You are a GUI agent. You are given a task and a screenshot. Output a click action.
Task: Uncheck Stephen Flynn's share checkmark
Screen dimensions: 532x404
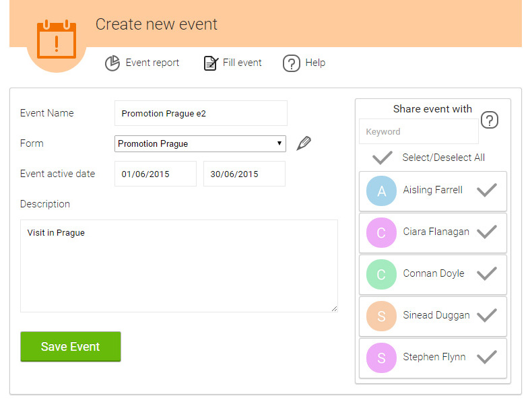[x=487, y=357]
